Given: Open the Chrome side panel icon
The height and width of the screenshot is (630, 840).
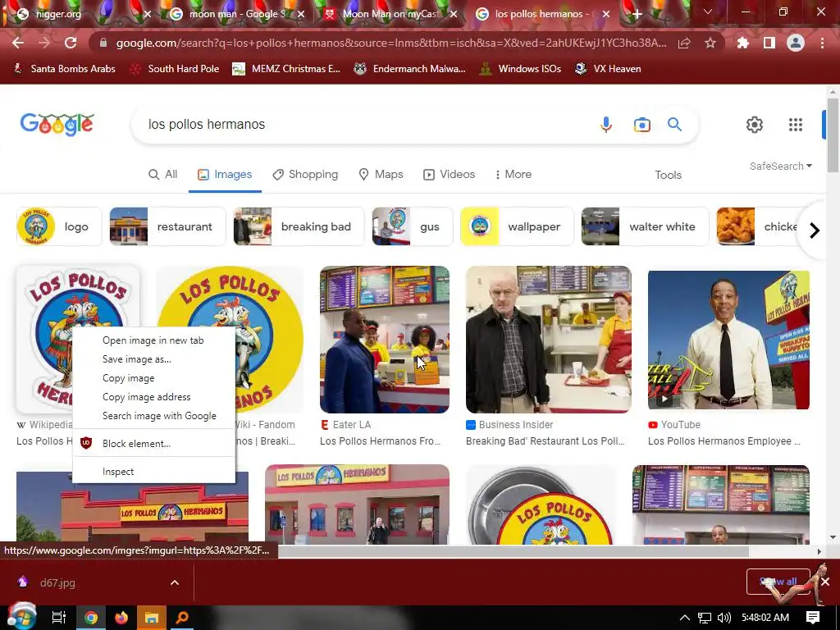Looking at the screenshot, I should coord(769,43).
